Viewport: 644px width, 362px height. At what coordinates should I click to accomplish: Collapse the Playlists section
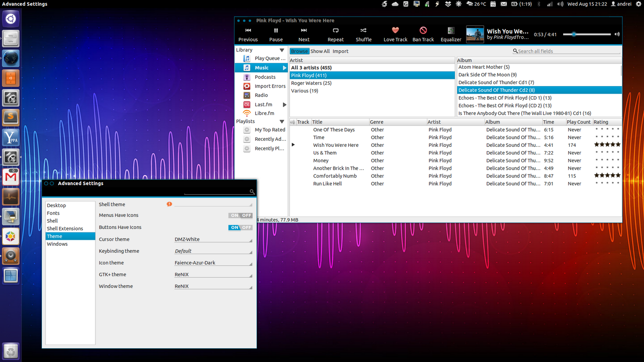click(x=282, y=121)
